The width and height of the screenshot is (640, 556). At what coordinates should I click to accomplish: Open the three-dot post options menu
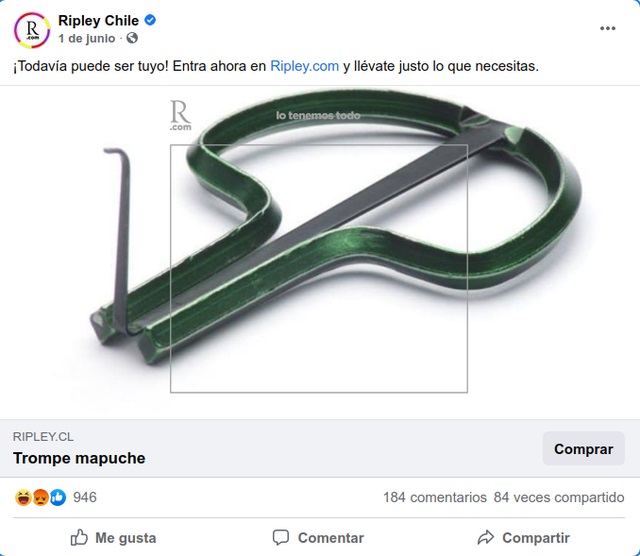point(607,28)
